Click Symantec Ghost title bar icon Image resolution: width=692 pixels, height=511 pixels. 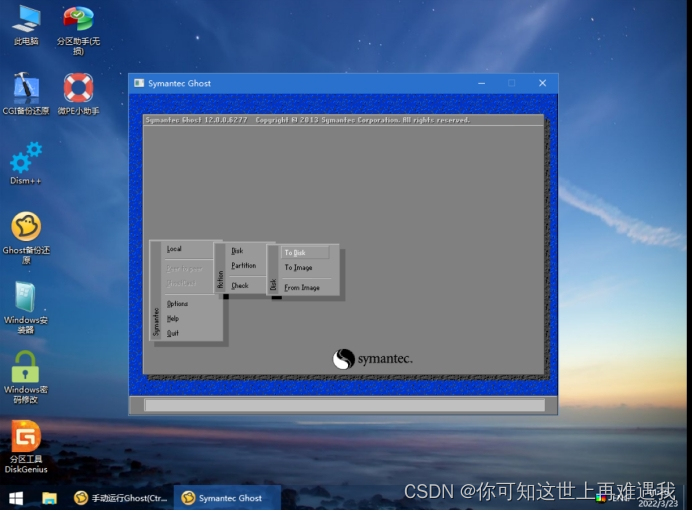coord(139,83)
